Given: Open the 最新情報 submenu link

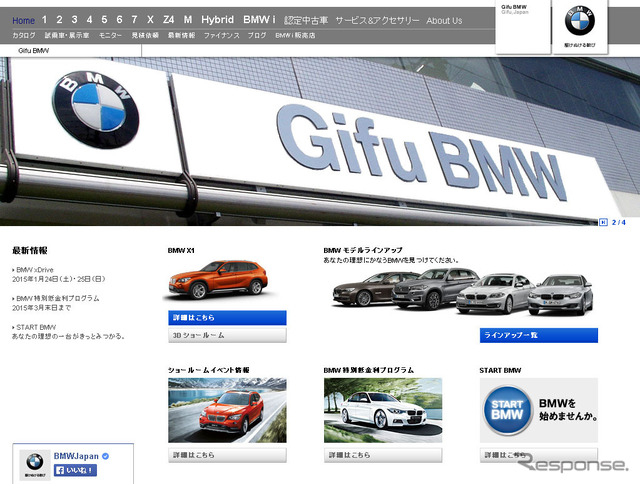Looking at the screenshot, I should tap(181, 36).
